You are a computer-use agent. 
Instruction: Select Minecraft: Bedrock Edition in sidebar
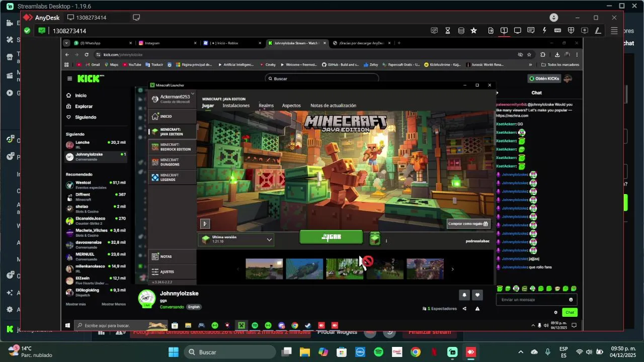coord(172,147)
